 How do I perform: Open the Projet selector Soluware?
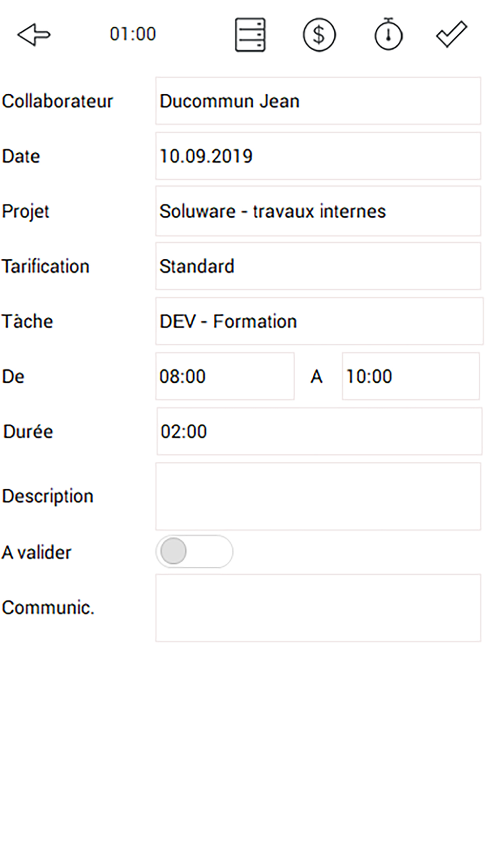pos(318,211)
